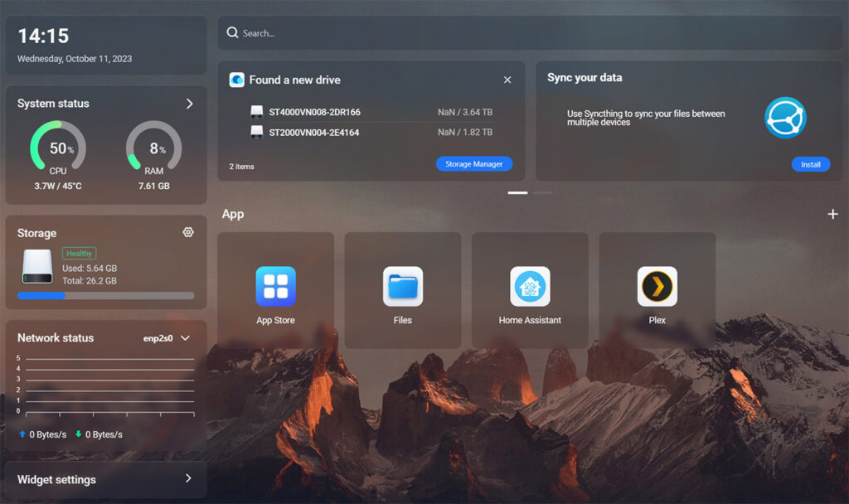The image size is (849, 504).
Task: Open Home Assistant app
Action: [530, 287]
